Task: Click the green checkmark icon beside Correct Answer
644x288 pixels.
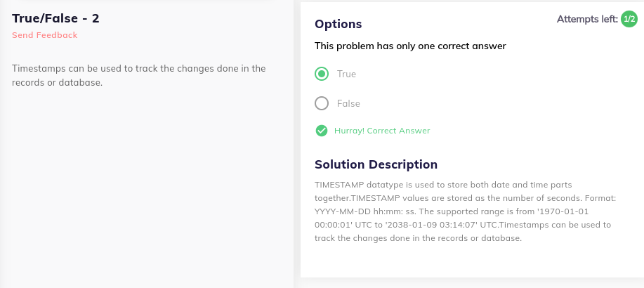Action: tap(321, 131)
